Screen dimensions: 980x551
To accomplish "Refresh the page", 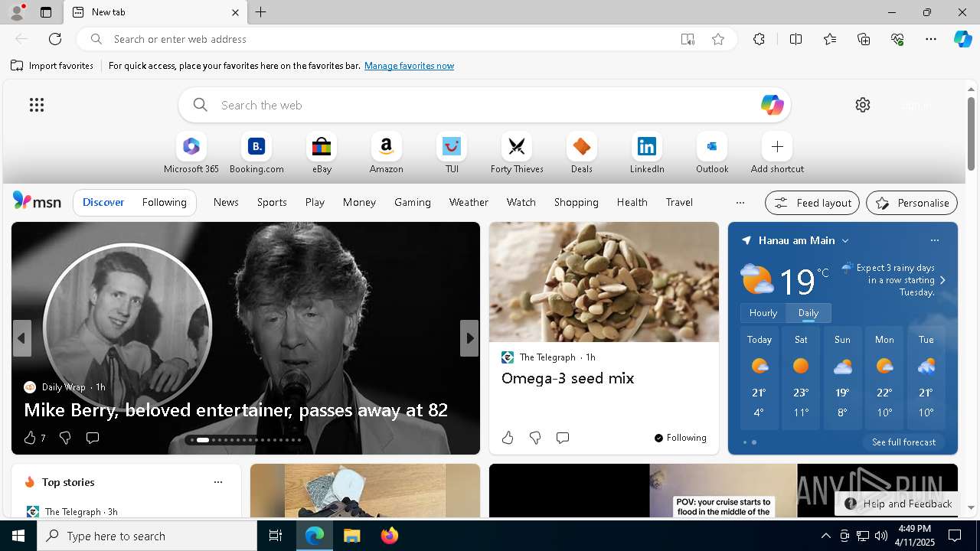I will (x=55, y=39).
